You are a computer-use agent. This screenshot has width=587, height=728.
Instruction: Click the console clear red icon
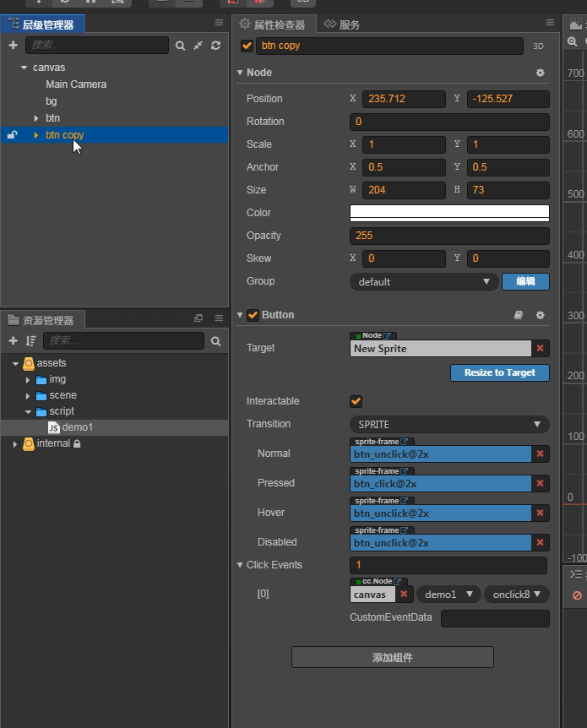[577, 595]
